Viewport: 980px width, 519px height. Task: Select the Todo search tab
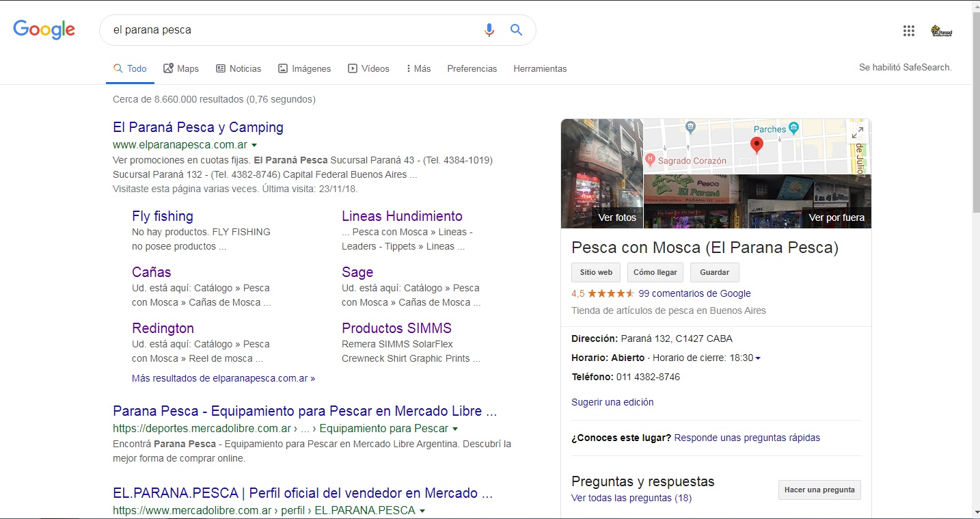pos(130,68)
